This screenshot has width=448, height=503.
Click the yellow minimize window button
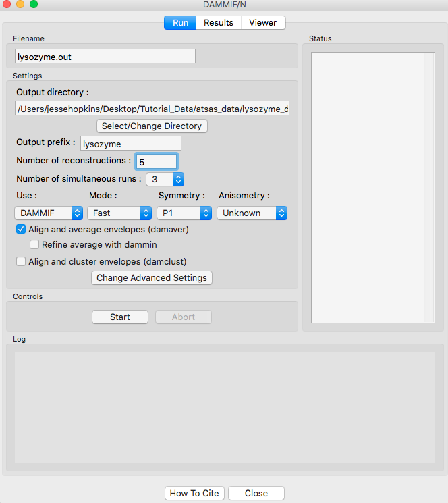click(x=20, y=4)
